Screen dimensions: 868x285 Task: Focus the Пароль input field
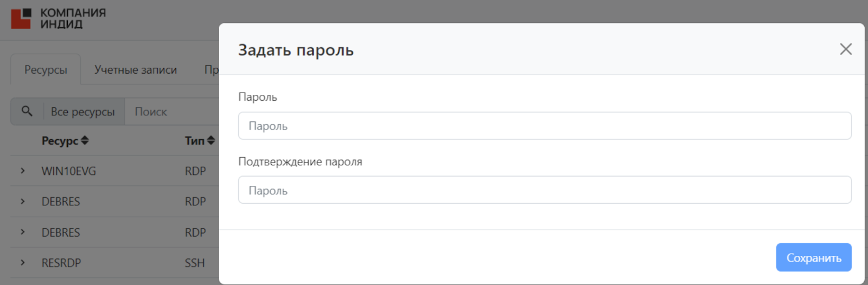click(544, 126)
